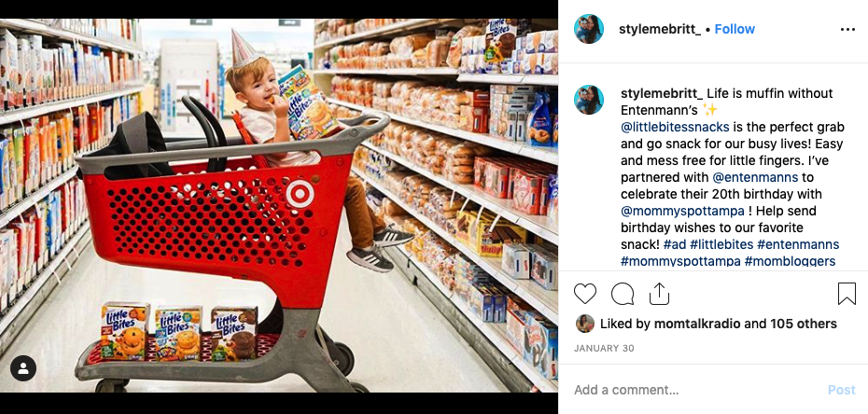The height and width of the screenshot is (414, 868).
Task: Open comments via speech bubble icon
Action: (623, 294)
